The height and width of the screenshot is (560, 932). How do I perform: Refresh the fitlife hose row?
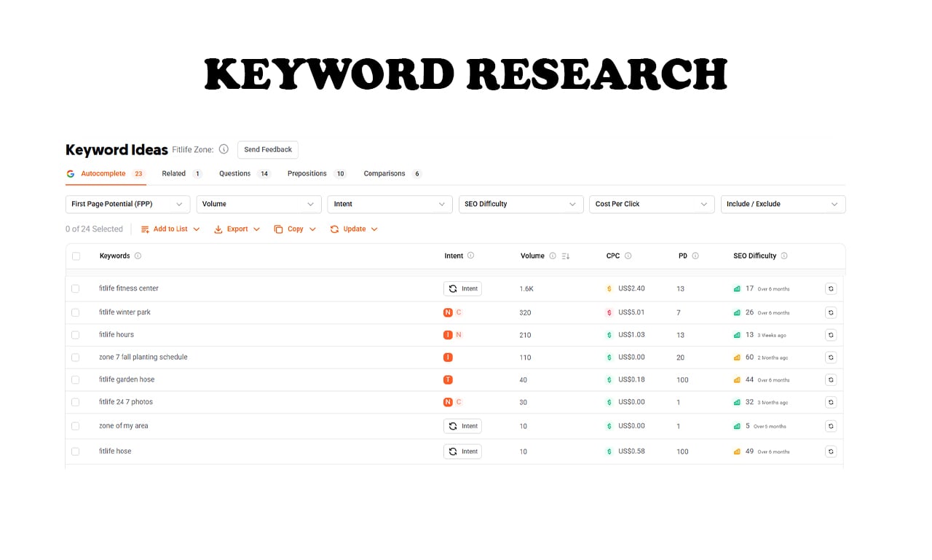coord(831,451)
